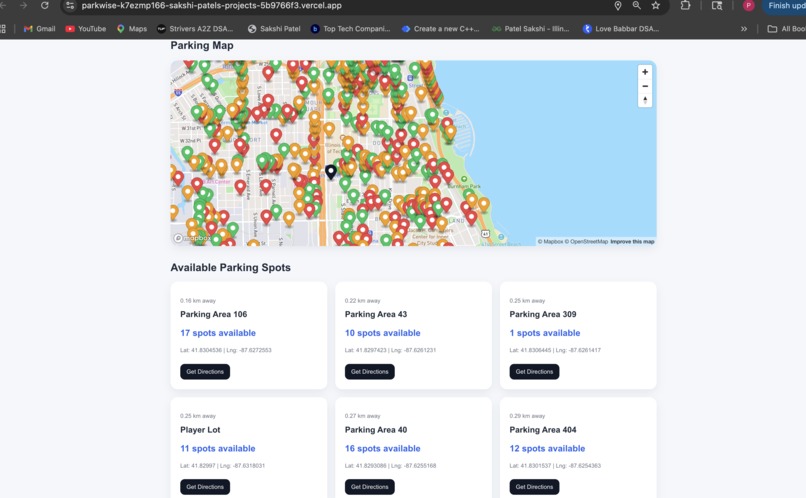Open the Maps bookmark
The image size is (806, 498).
tap(132, 29)
